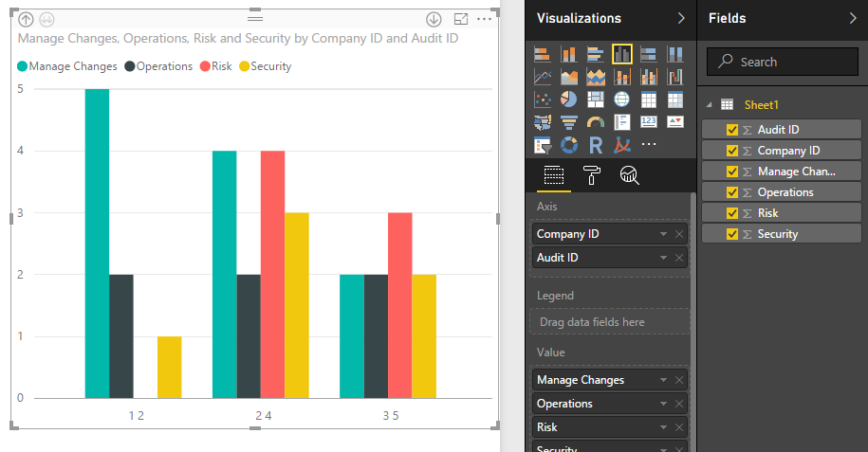Remove Audit ID from Axis
The width and height of the screenshot is (868, 452).
(x=679, y=258)
